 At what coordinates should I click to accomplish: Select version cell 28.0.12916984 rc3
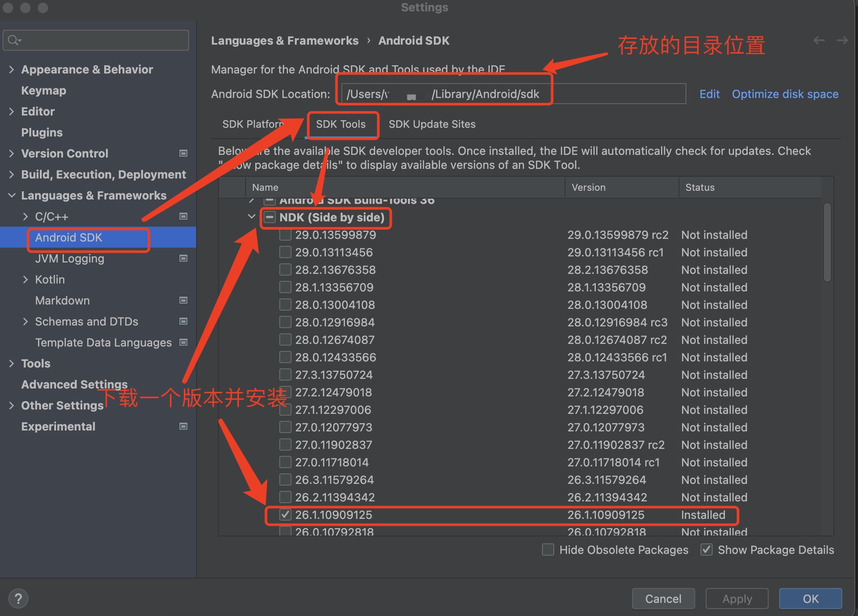pyautogui.click(x=617, y=322)
